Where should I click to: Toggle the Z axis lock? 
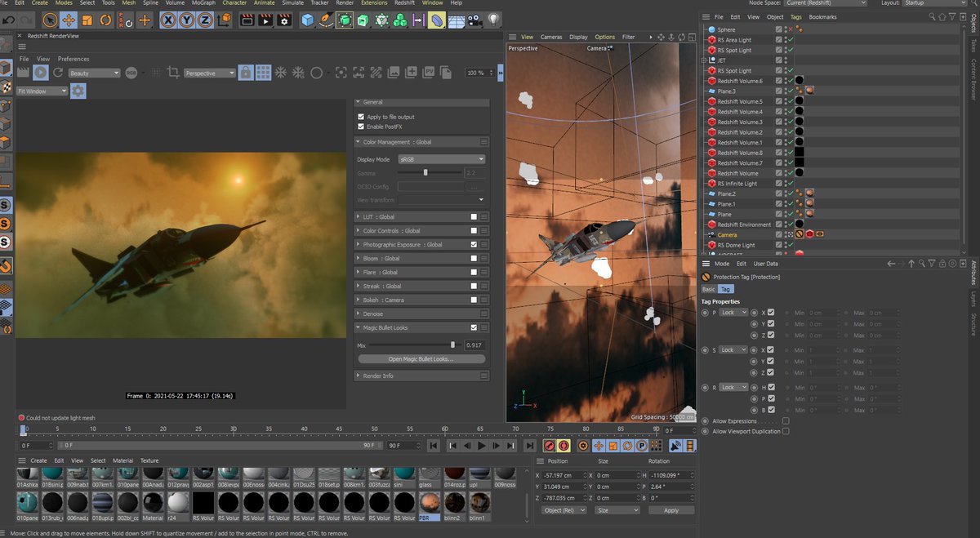(207, 20)
